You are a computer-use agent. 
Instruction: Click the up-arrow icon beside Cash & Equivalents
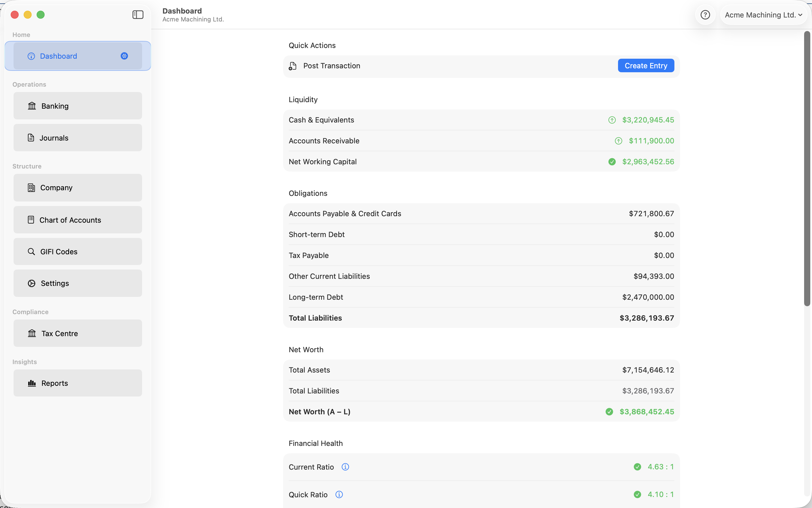612,120
